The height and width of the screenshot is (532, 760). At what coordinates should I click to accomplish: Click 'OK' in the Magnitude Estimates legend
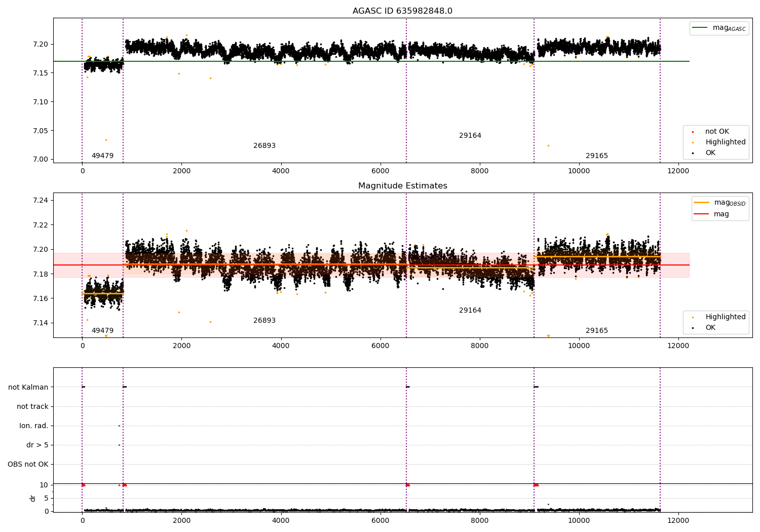(705, 328)
